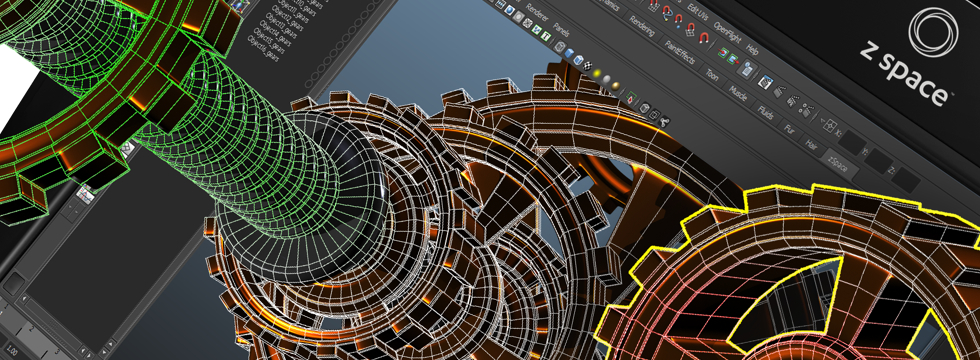
Task: Toggle use all lights yellow sphere icon
Action: pos(597,73)
